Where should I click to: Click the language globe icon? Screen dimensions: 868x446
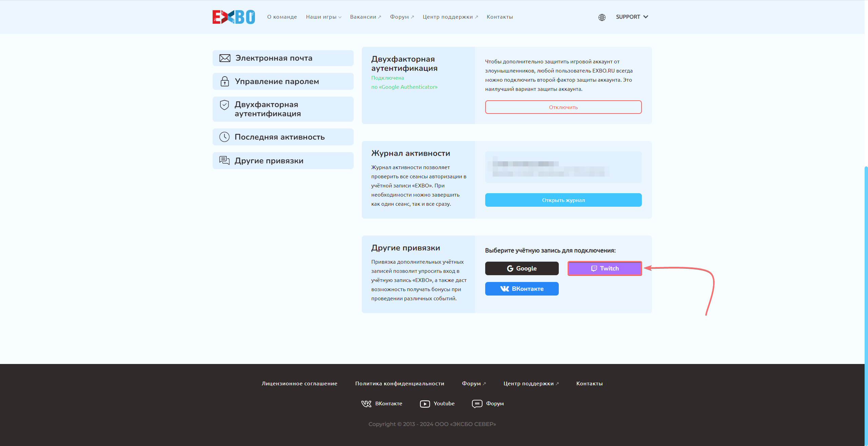click(x=601, y=17)
